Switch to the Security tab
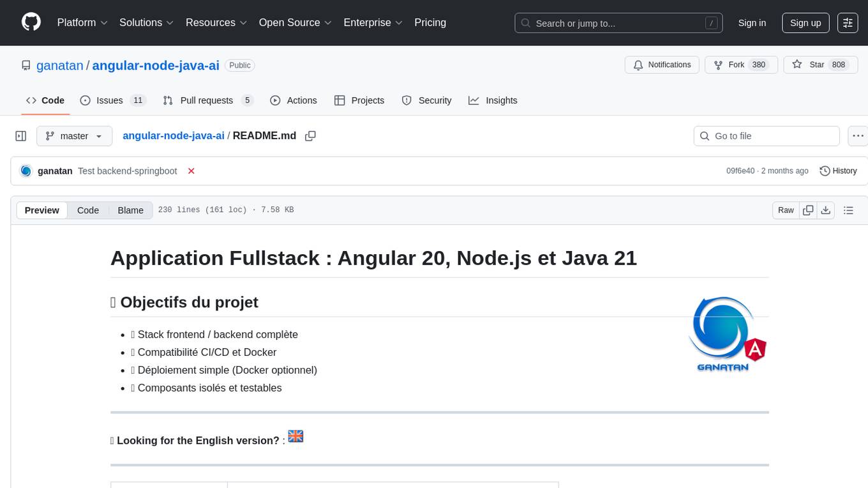This screenshot has height=488, width=868. point(426,100)
